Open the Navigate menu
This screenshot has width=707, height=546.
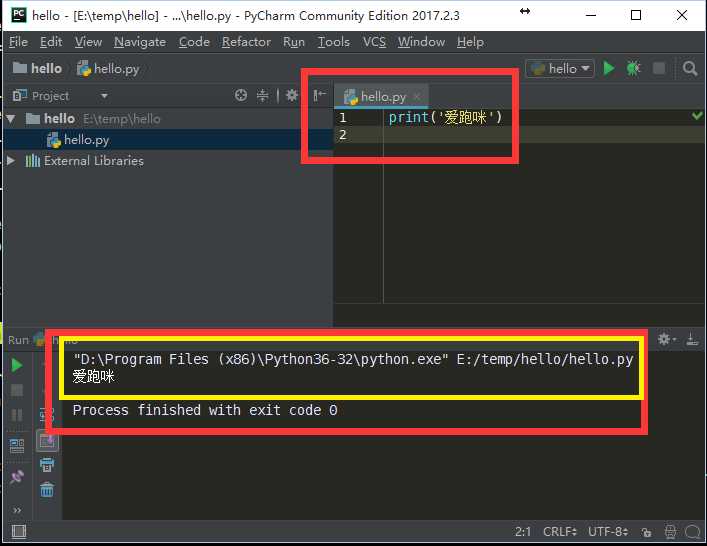(x=140, y=42)
